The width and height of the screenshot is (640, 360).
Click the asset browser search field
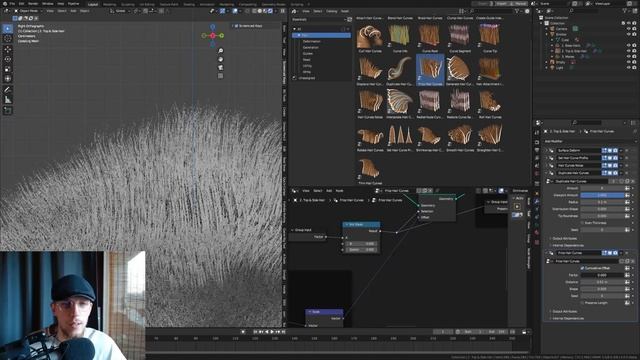[490, 11]
